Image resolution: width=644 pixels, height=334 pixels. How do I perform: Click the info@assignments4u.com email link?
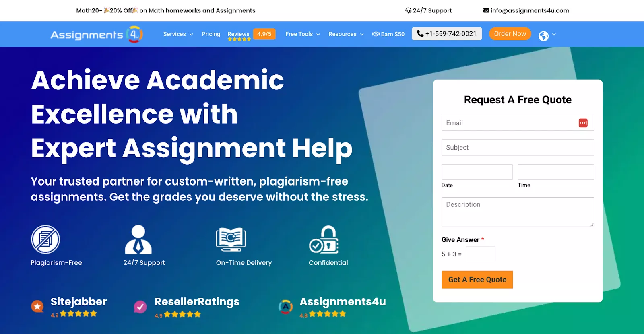click(x=530, y=10)
